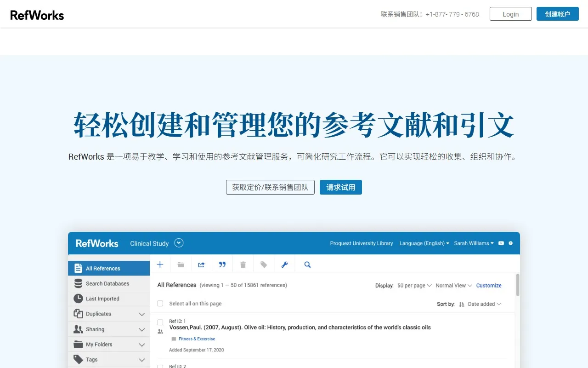Click the plus icon to add reference
The width and height of the screenshot is (588, 368).
(x=160, y=264)
